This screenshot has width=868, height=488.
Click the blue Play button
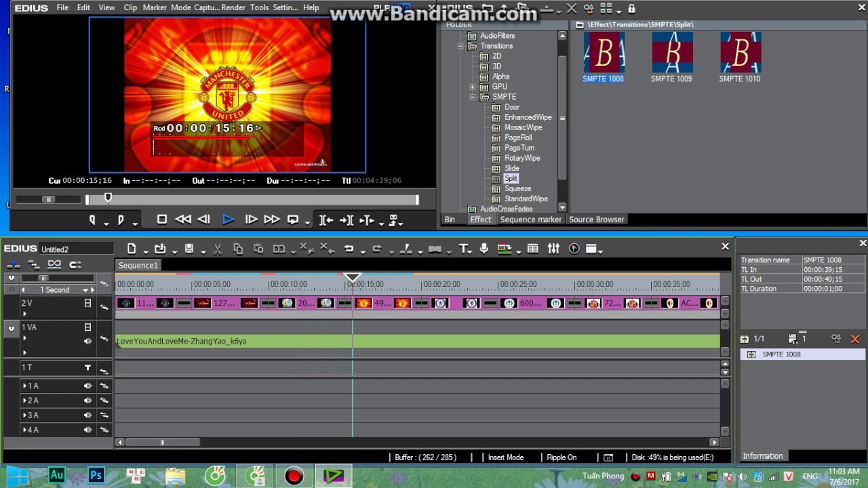[x=228, y=220]
